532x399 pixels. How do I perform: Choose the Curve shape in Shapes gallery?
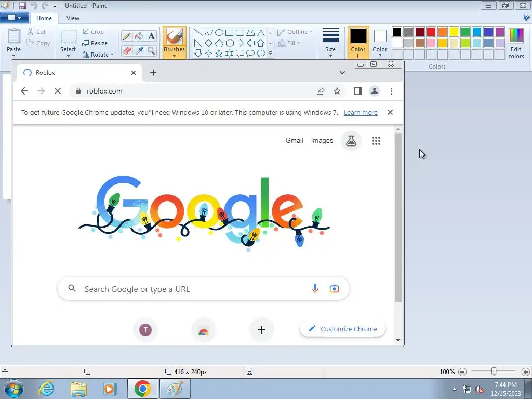click(x=209, y=33)
